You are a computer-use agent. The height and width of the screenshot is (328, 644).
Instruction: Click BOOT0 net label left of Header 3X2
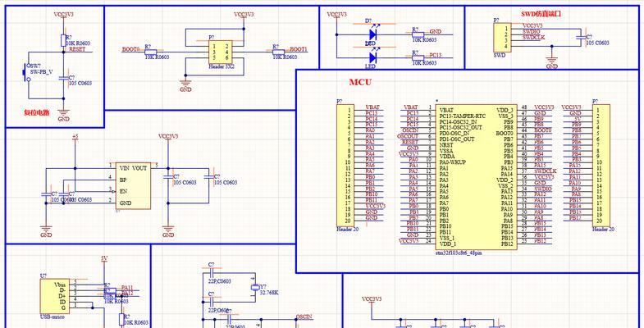coord(130,49)
